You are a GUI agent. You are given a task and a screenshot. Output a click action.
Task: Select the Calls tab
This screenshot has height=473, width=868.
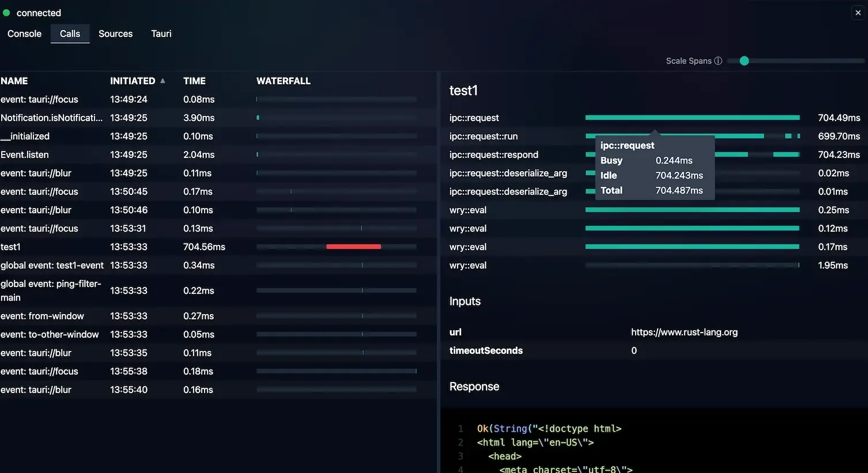70,33
